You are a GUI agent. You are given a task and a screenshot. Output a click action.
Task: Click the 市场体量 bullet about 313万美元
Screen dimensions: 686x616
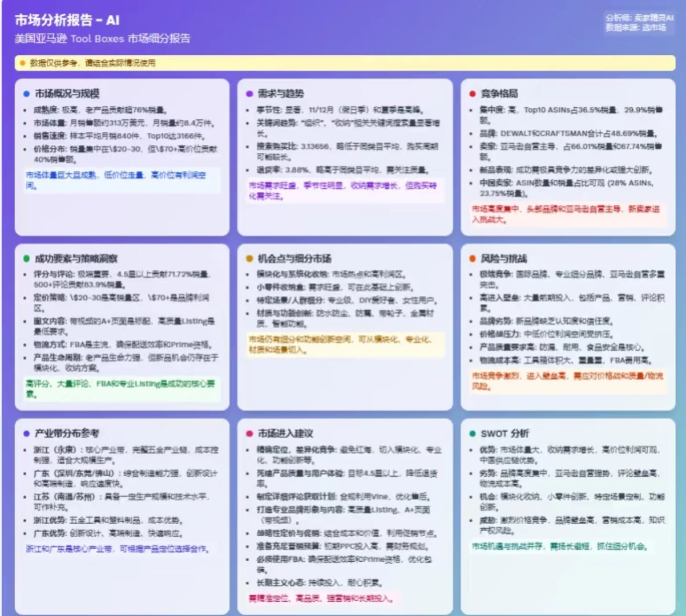click(x=124, y=123)
